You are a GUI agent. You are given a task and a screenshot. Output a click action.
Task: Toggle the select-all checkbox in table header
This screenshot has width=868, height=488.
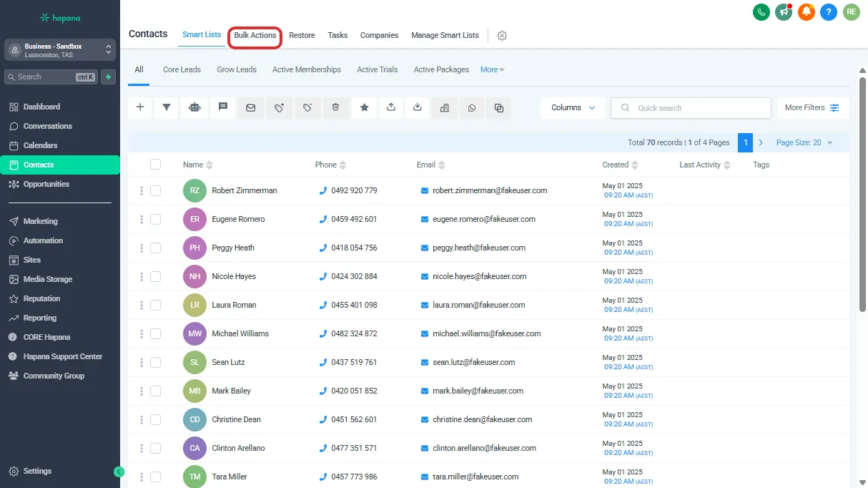(155, 165)
